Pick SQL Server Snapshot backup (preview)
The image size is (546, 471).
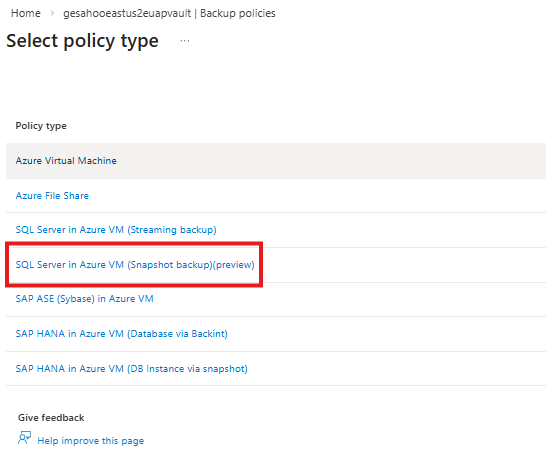pyautogui.click(x=135, y=265)
